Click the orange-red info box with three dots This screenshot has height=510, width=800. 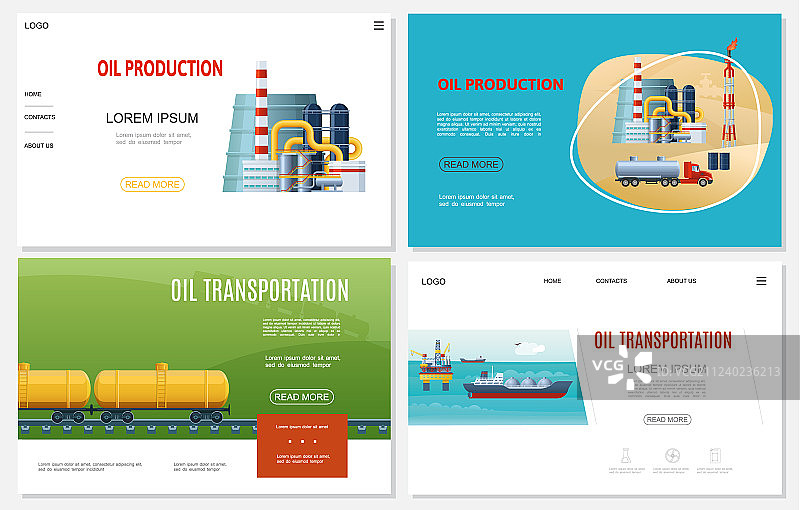[x=302, y=445]
